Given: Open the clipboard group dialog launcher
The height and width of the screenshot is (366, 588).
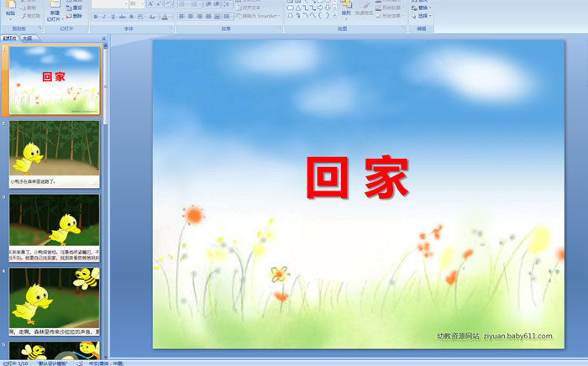Looking at the screenshot, I should 39,28.
